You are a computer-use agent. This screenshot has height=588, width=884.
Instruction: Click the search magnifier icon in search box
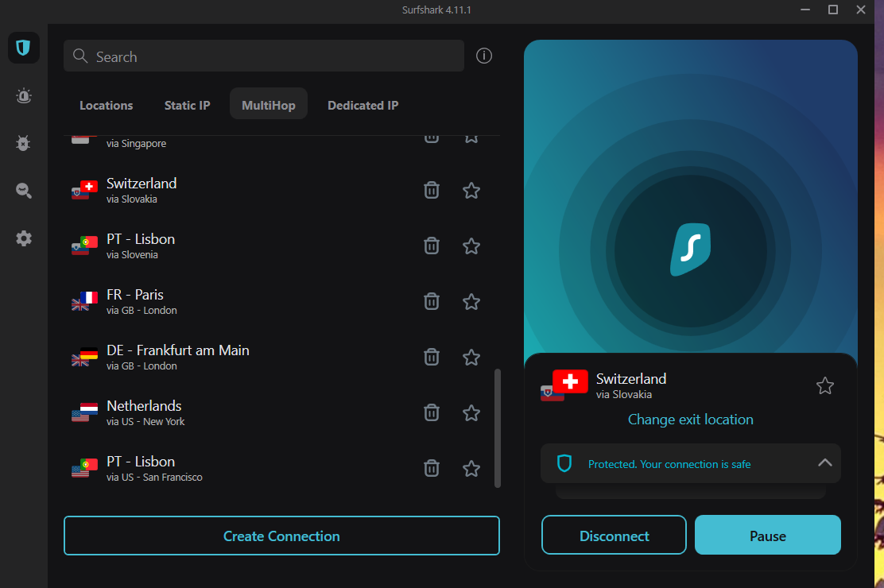(80, 56)
